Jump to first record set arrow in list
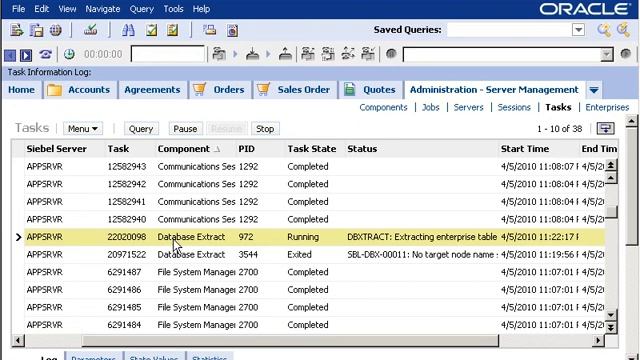 611,165
